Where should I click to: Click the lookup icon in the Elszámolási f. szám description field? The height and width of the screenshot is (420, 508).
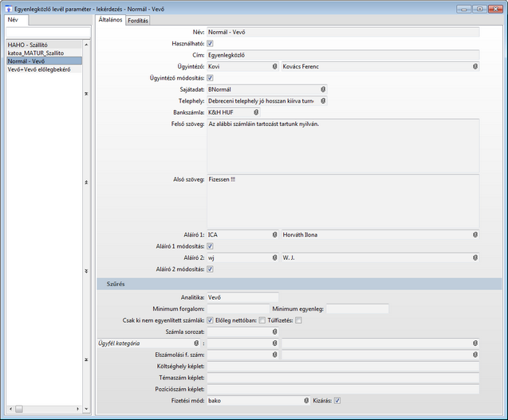point(475,355)
